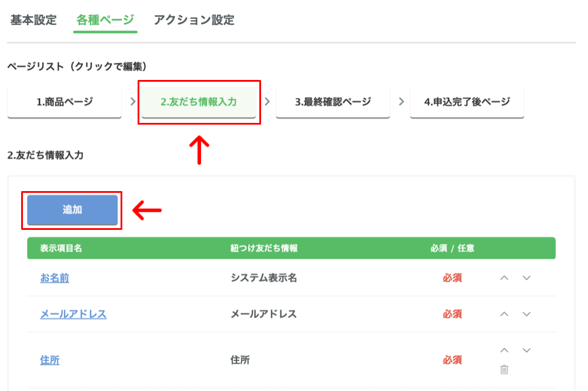Select the 各種ページ tab

pyautogui.click(x=105, y=20)
